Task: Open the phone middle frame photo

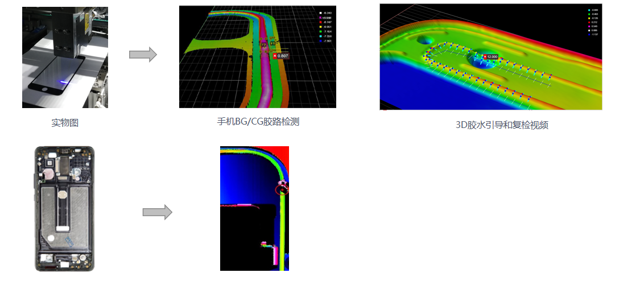Action: (x=64, y=209)
